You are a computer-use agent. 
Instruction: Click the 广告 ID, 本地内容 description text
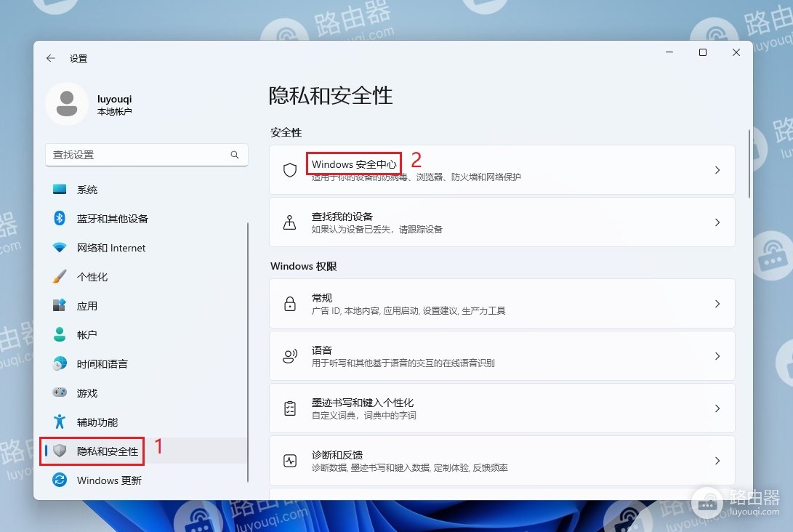tap(408, 310)
